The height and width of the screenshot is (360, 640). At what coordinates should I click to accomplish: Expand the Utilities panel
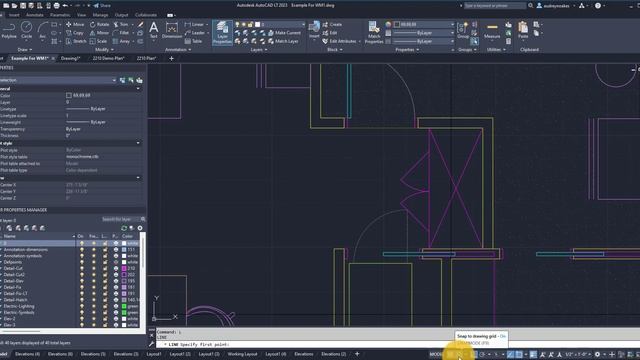pos(496,50)
